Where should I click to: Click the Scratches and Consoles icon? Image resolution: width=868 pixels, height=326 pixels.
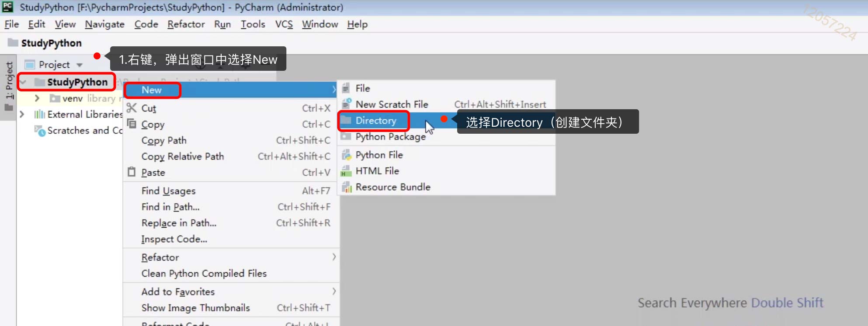click(x=40, y=131)
